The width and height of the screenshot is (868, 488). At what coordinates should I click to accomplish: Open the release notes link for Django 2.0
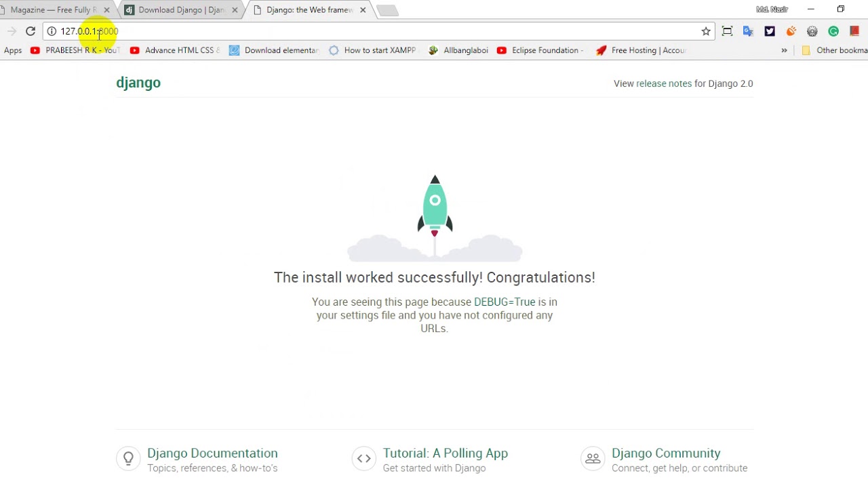(x=664, y=83)
